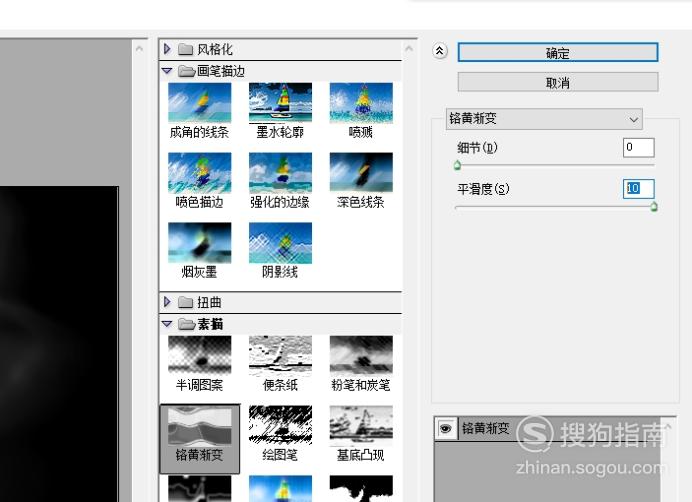Screen dimensions: 692x502
Task: Click the 细节 value input field
Action: tap(638, 147)
